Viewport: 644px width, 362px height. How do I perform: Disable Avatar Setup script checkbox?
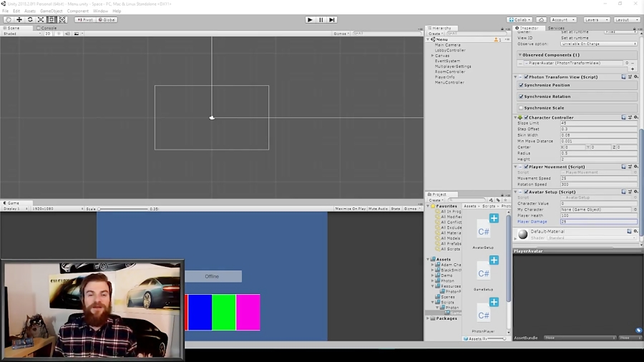[x=526, y=192]
